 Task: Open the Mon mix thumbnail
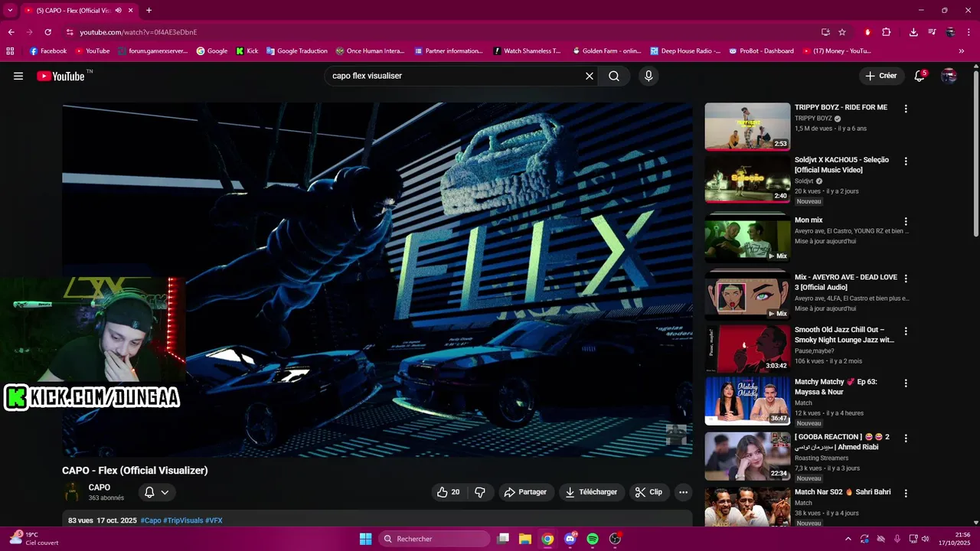pyautogui.click(x=747, y=239)
